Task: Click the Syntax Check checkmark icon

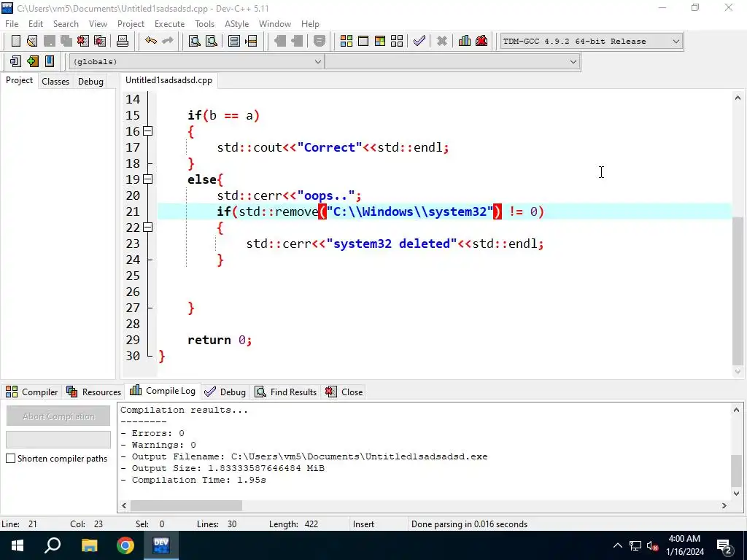Action: click(419, 41)
